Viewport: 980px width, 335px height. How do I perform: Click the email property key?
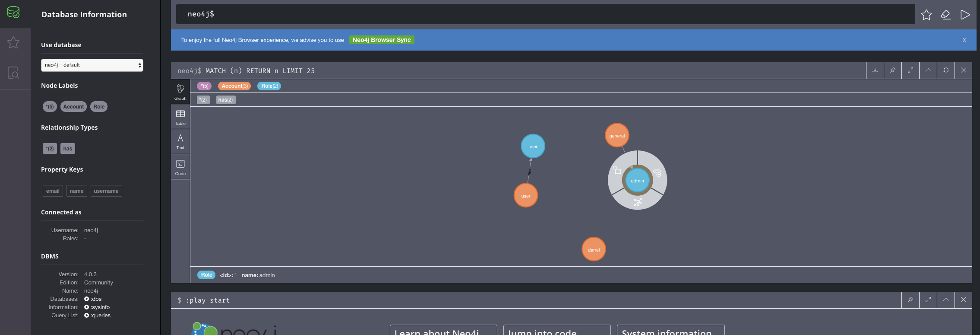pyautogui.click(x=53, y=191)
